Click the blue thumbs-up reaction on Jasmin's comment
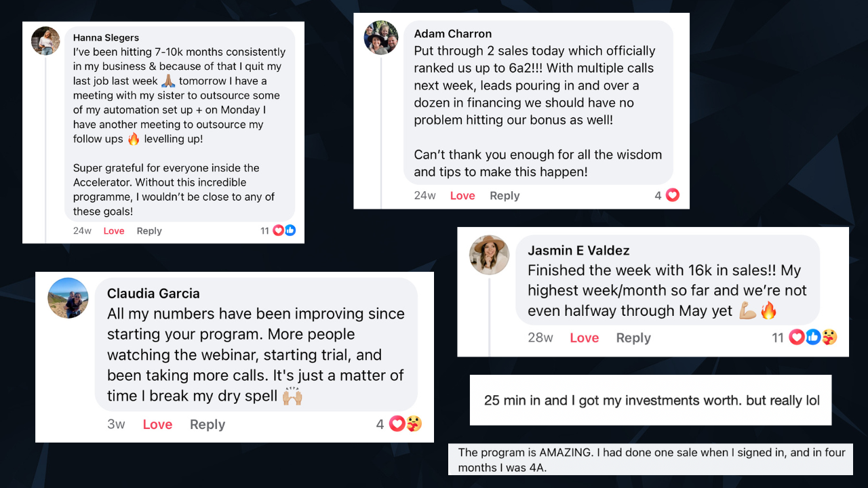 click(812, 337)
